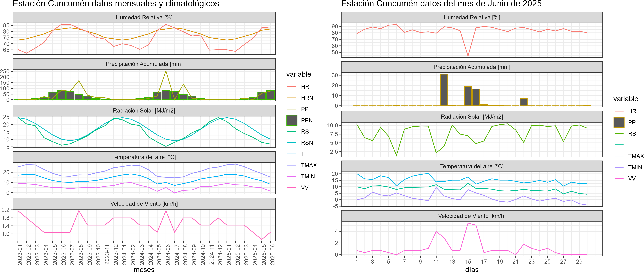The image size is (644, 272).
Task: Click the title 'Estación Cuncumén datos del mes de Junio de 2025'
Action: coord(441,4)
